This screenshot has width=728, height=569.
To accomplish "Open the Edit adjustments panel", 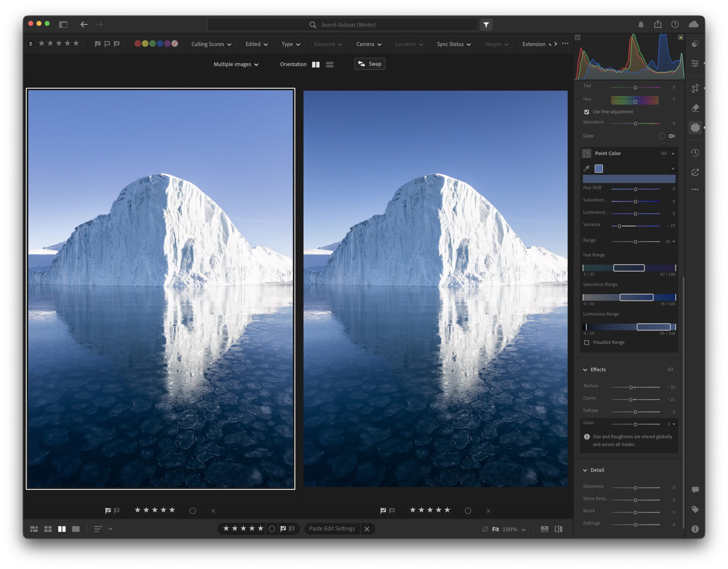I will (695, 63).
